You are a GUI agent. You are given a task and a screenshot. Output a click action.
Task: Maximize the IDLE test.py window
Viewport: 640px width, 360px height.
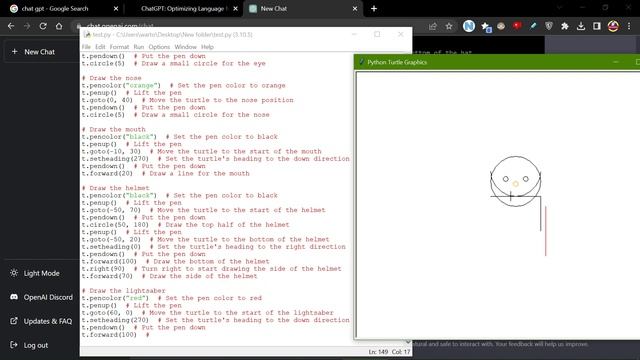[377, 34]
